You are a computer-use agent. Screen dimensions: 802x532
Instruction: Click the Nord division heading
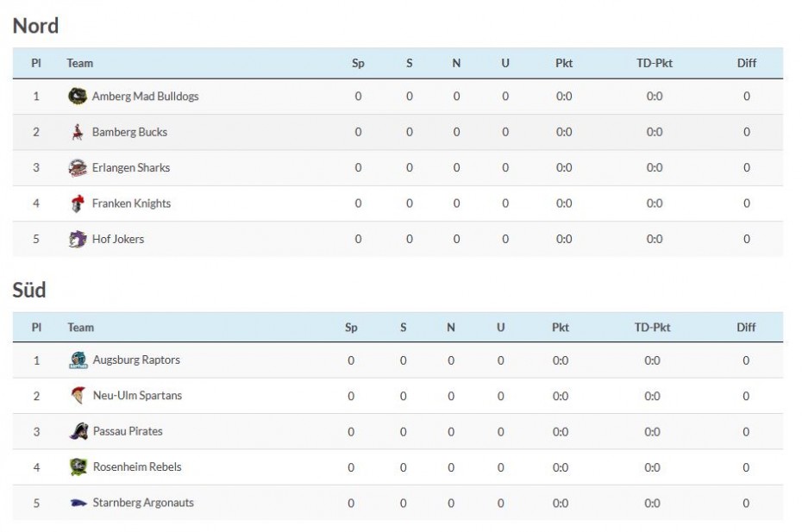(x=35, y=26)
